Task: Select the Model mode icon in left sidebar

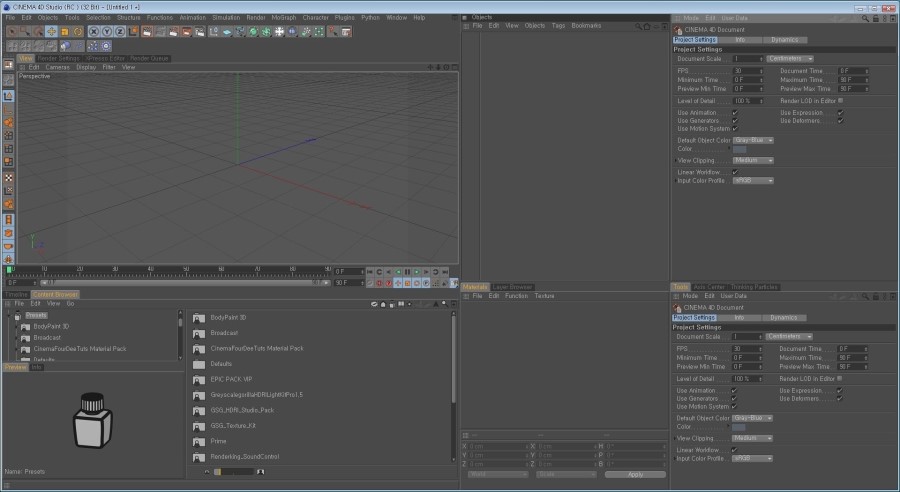Action: pos(9,95)
